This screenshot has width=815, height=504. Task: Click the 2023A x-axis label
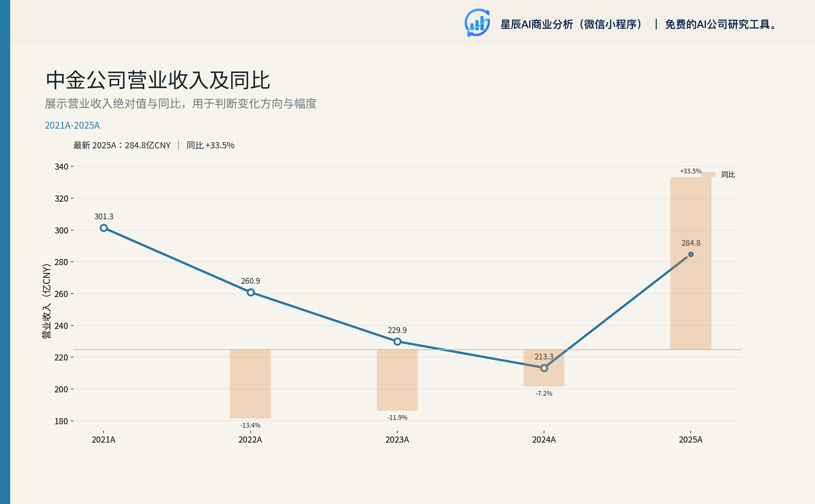(397, 440)
